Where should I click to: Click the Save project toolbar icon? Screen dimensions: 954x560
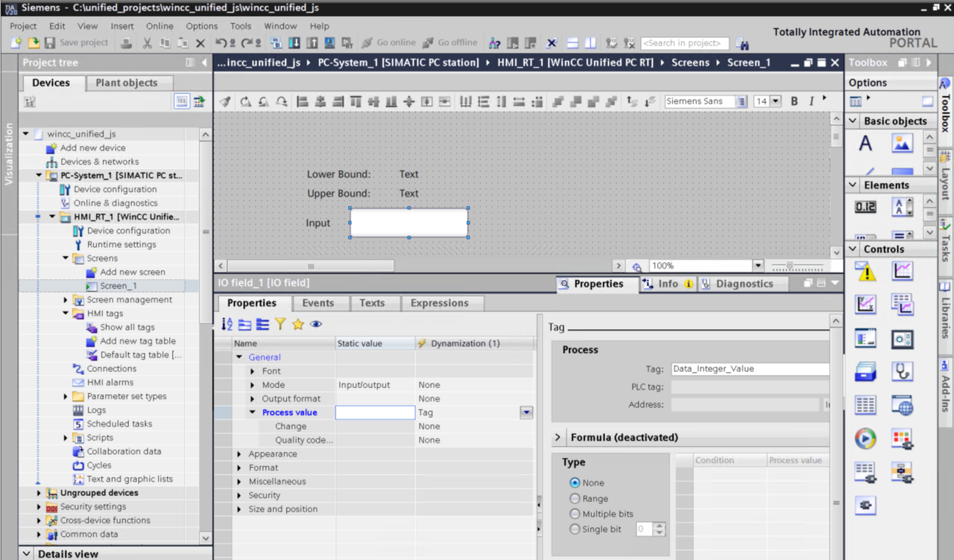[50, 43]
